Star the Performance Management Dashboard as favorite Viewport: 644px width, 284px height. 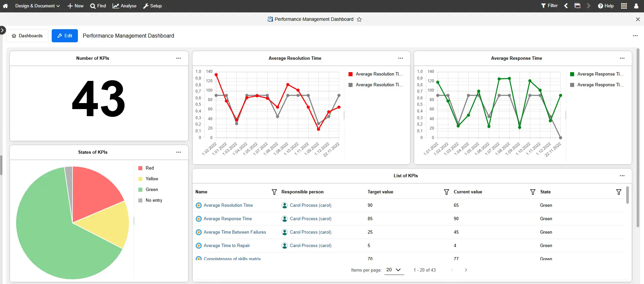tap(359, 19)
